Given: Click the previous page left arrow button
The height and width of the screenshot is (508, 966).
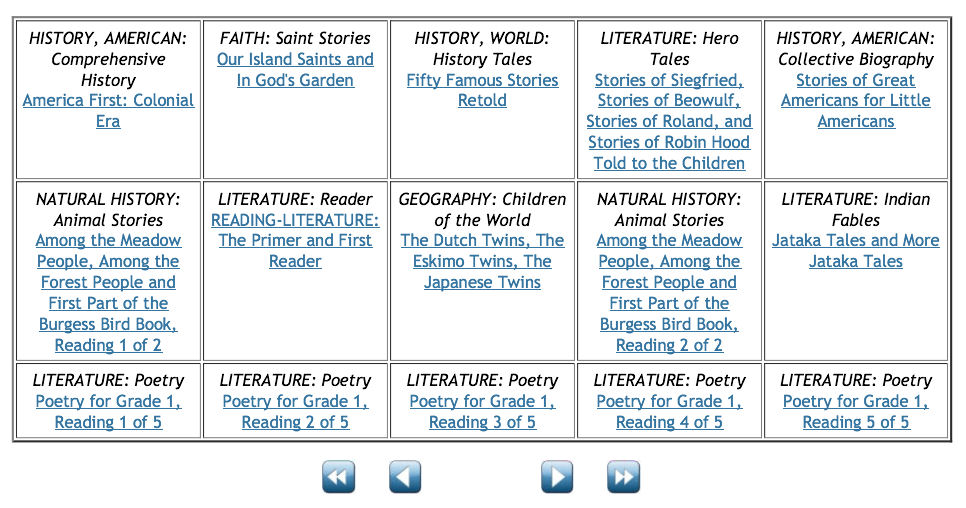Looking at the screenshot, I should (x=405, y=477).
